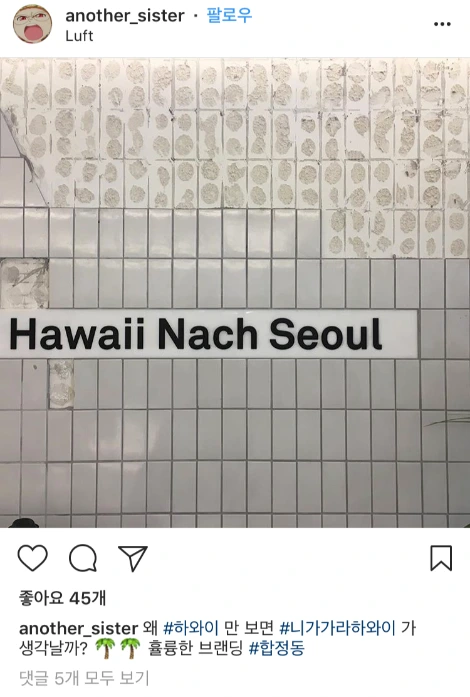Viewport: 470px width, 697px height.
Task: Open the #합정동 hashtag
Action: [277, 649]
